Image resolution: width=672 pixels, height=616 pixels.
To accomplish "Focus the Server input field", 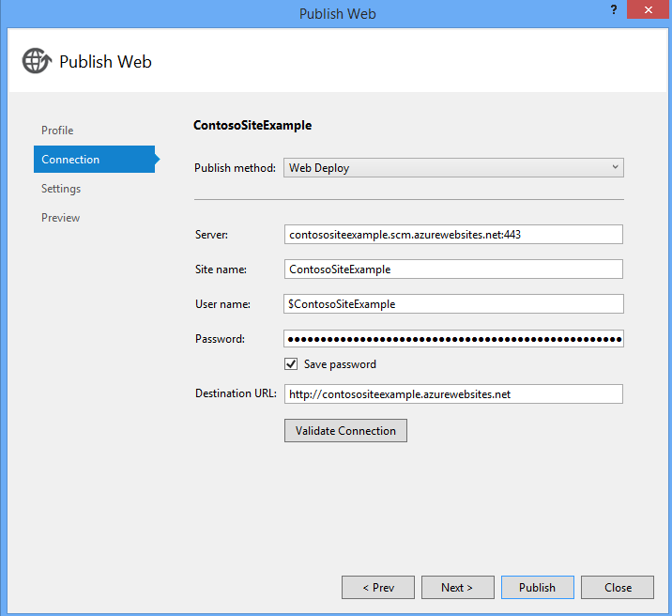I will (x=453, y=235).
